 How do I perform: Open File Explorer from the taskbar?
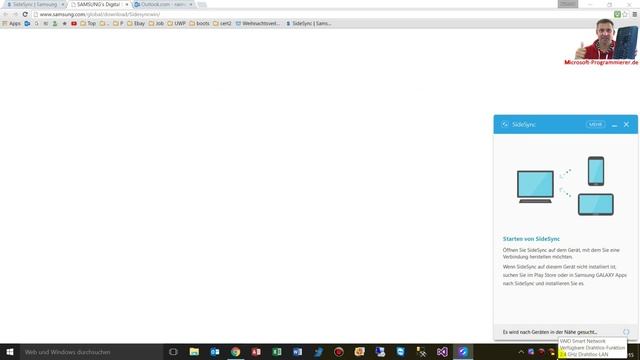coord(194,352)
